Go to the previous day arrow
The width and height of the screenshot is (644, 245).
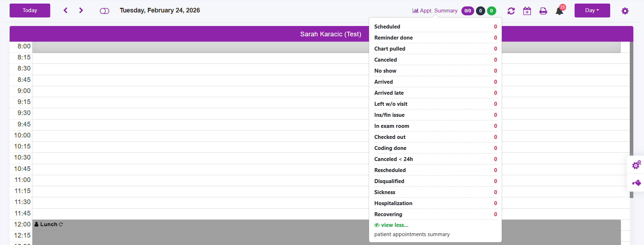coord(66,10)
